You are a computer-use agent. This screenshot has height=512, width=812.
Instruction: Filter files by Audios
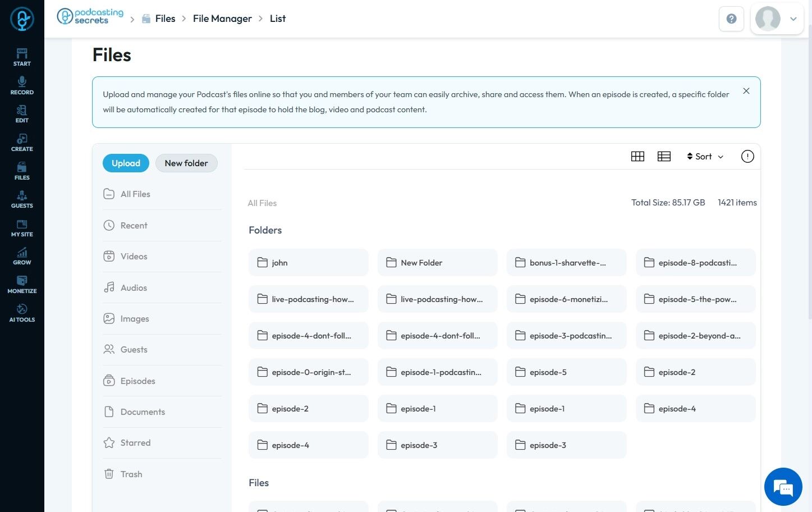pos(162,288)
